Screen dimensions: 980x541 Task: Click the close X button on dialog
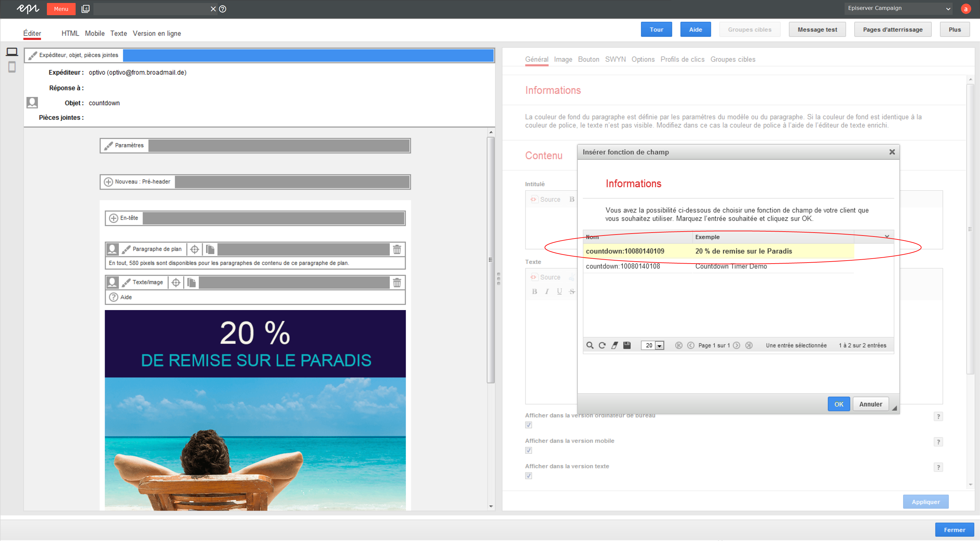892,152
